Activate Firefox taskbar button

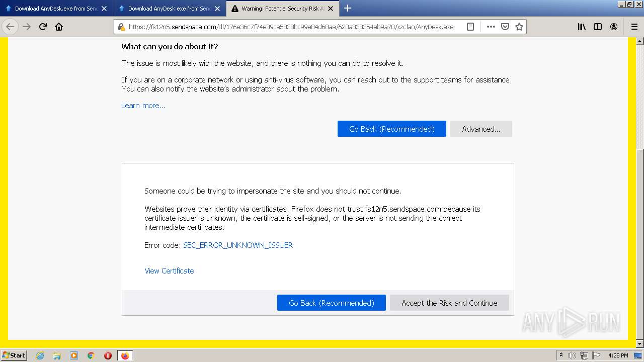[x=125, y=355]
